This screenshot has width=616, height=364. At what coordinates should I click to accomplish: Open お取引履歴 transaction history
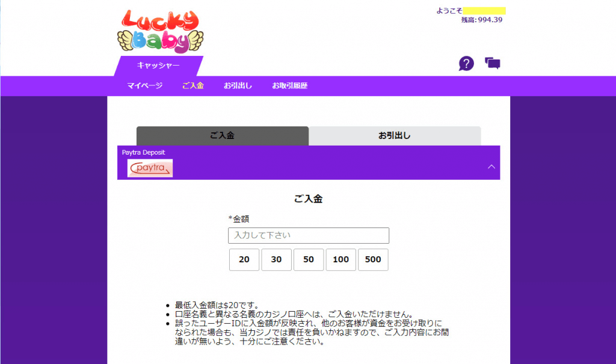coord(289,85)
